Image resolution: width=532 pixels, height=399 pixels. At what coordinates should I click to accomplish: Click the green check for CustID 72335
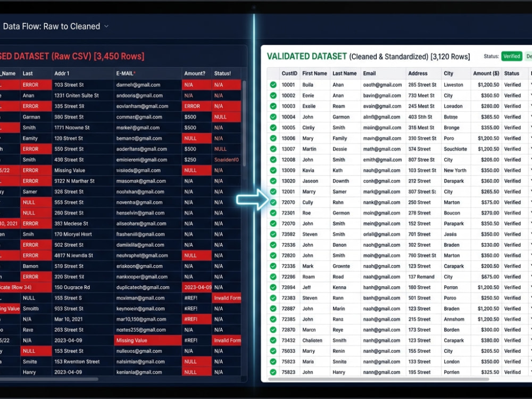click(273, 267)
